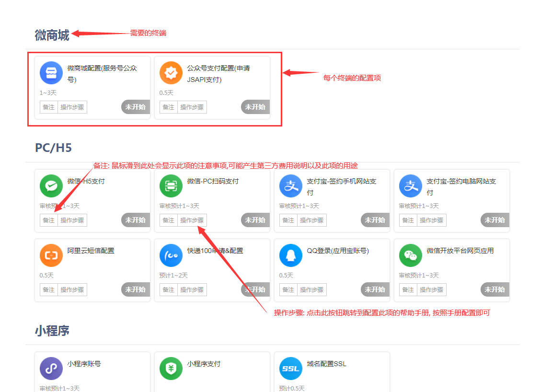Click the QQ登录 penguin icon
The width and height of the screenshot is (540, 392).
pos(291,255)
